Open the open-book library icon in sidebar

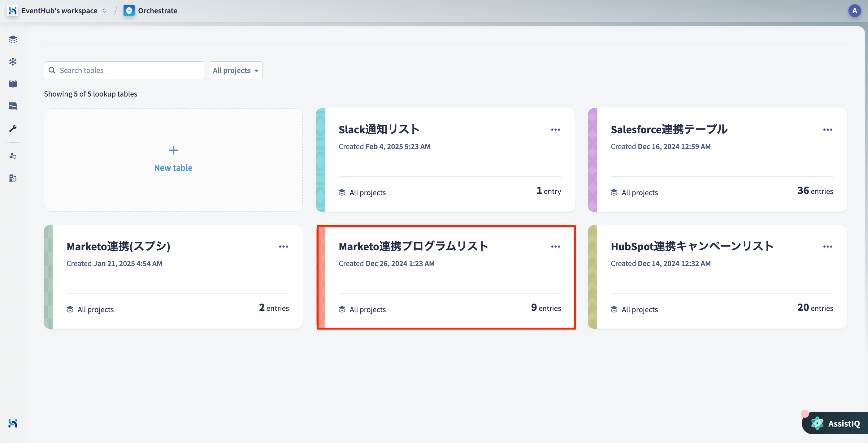point(13,84)
